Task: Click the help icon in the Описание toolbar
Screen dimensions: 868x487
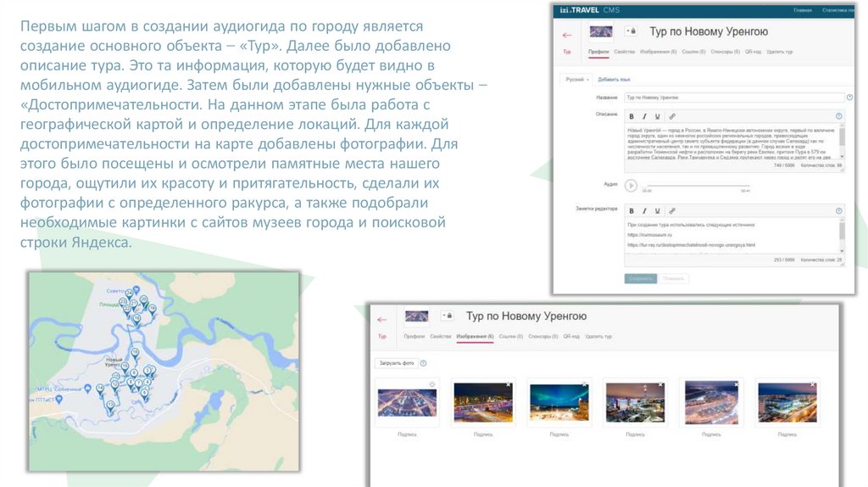Action: [838, 116]
